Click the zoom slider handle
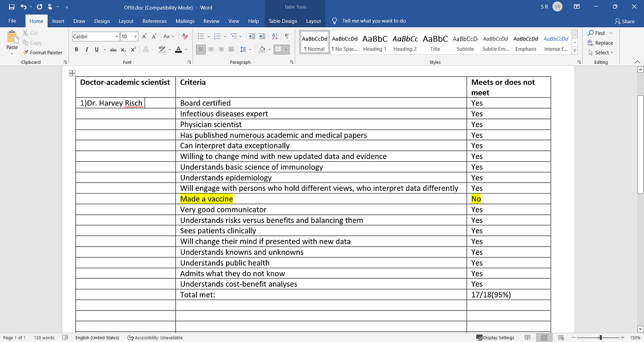644x342 pixels. [x=600, y=338]
